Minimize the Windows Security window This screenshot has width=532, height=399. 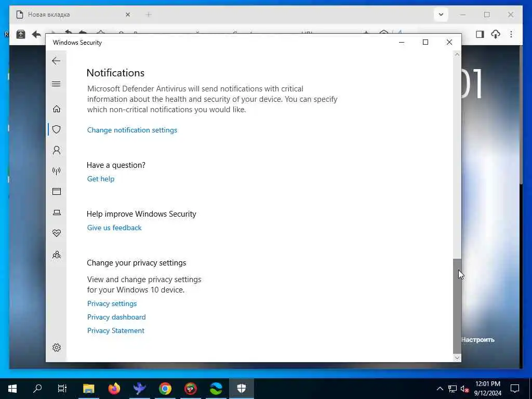click(x=402, y=43)
